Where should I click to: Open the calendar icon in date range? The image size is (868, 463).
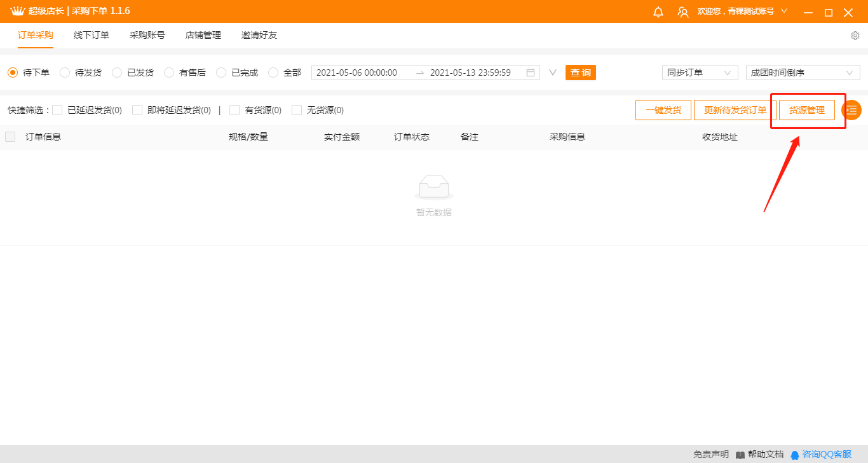pyautogui.click(x=531, y=73)
